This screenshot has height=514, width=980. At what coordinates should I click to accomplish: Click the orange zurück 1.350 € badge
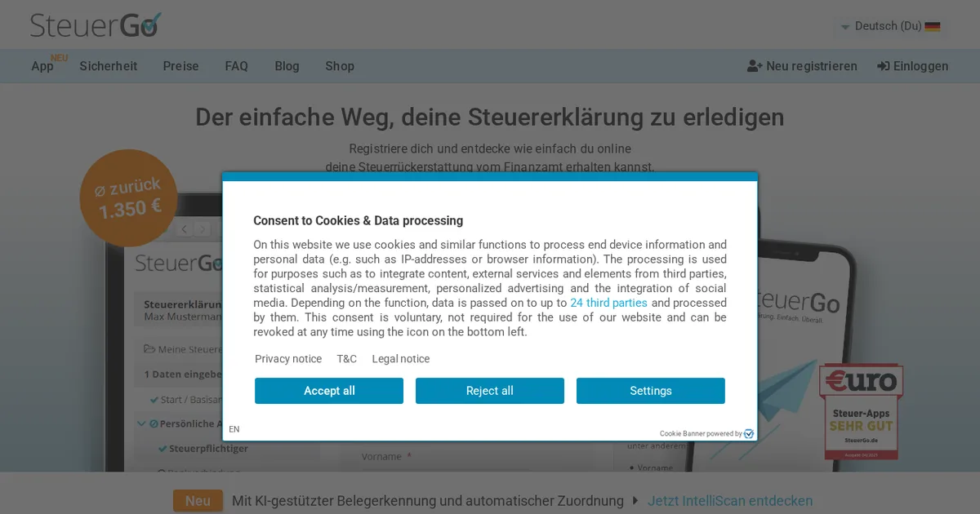click(128, 198)
